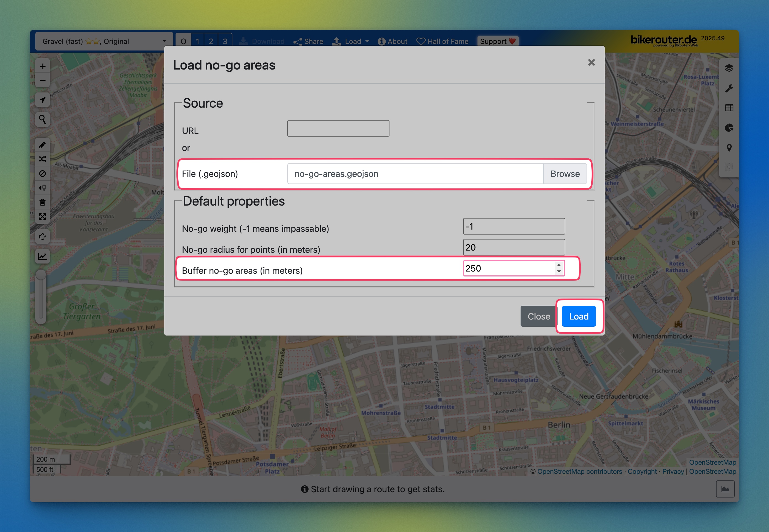
Task: Open the Privacy link
Action: [673, 471]
